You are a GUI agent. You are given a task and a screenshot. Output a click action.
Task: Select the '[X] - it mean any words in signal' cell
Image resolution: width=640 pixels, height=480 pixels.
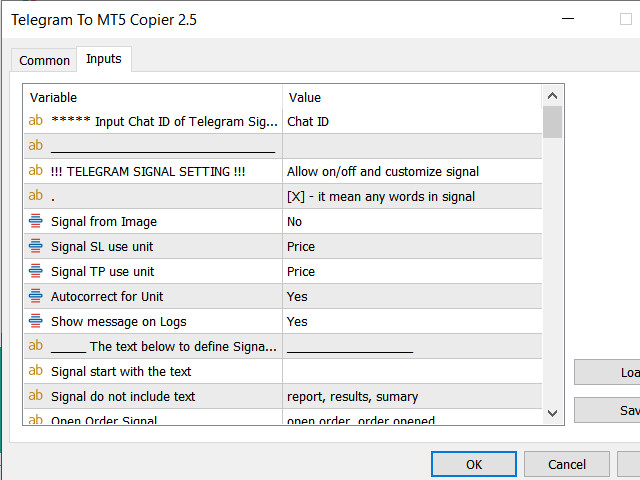tap(412, 196)
